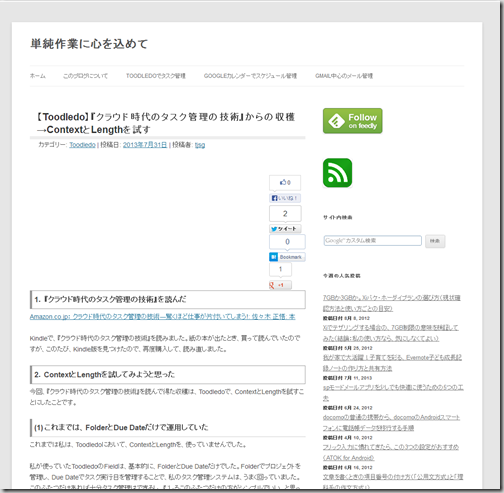Click the Hatena Bookmark button

pos(287,257)
